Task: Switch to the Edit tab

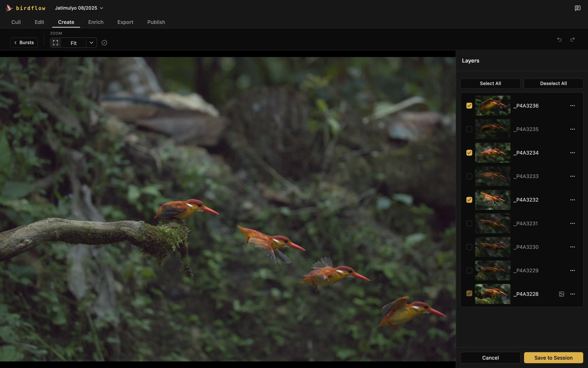Action: (x=39, y=22)
